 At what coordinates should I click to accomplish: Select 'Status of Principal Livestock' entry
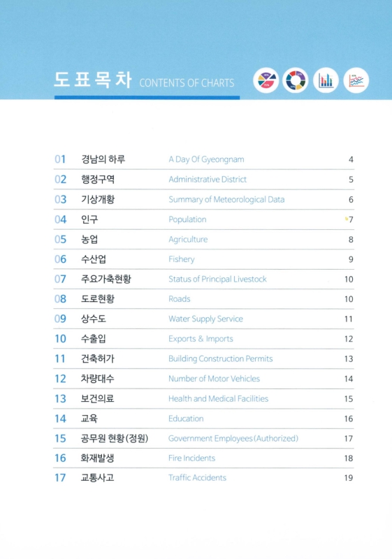click(204, 279)
